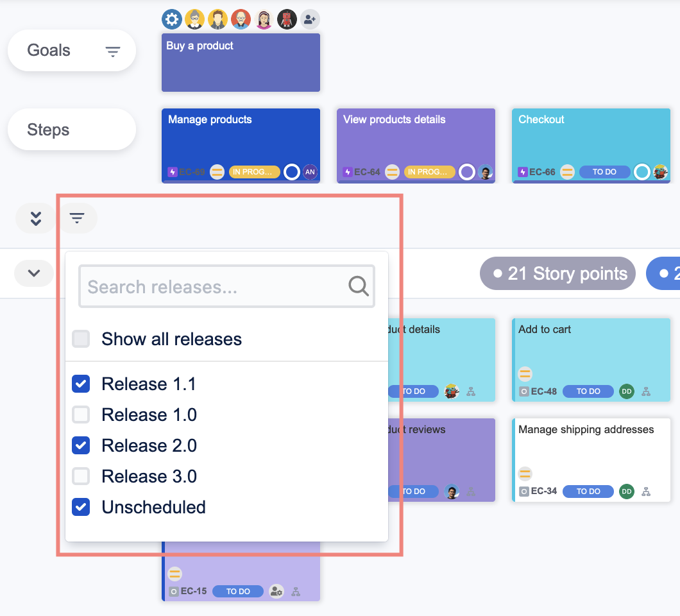Click the releases filter icon button

pyautogui.click(x=78, y=218)
